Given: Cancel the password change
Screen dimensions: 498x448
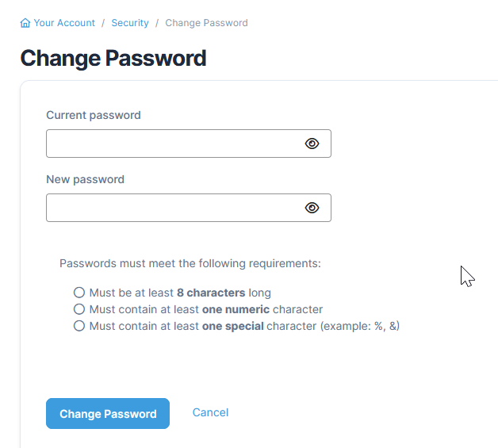Looking at the screenshot, I should coord(210,412).
